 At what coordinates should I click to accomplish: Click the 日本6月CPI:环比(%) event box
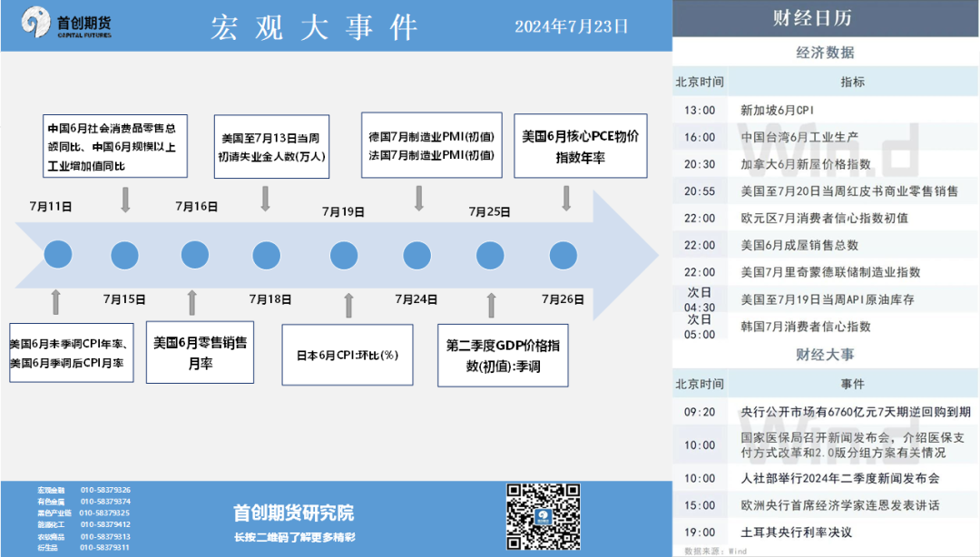tap(348, 355)
